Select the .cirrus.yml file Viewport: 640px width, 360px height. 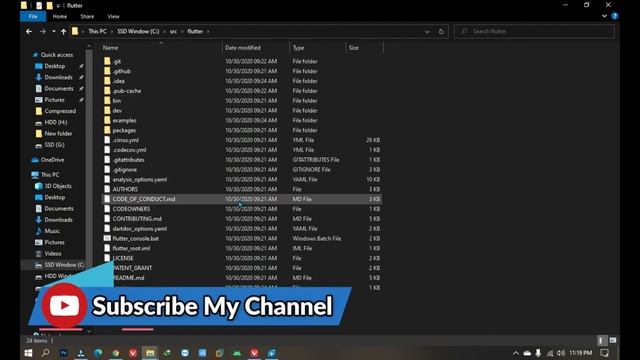point(125,140)
